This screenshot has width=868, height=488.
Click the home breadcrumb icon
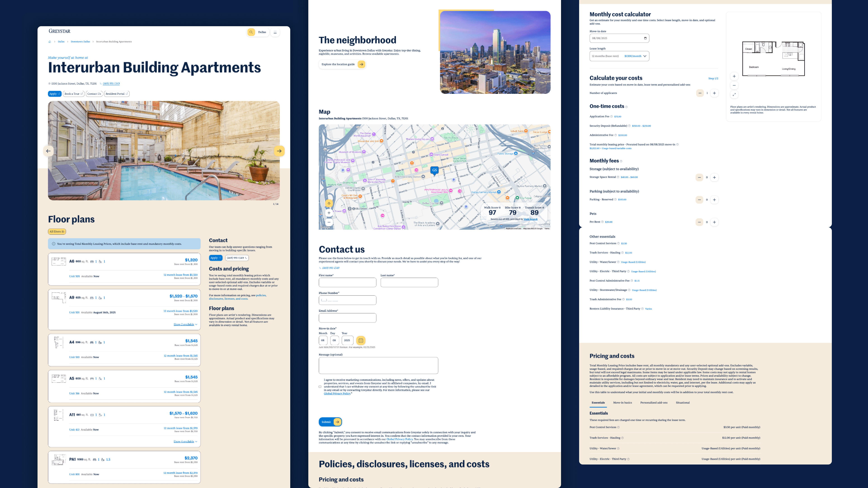[50, 42]
